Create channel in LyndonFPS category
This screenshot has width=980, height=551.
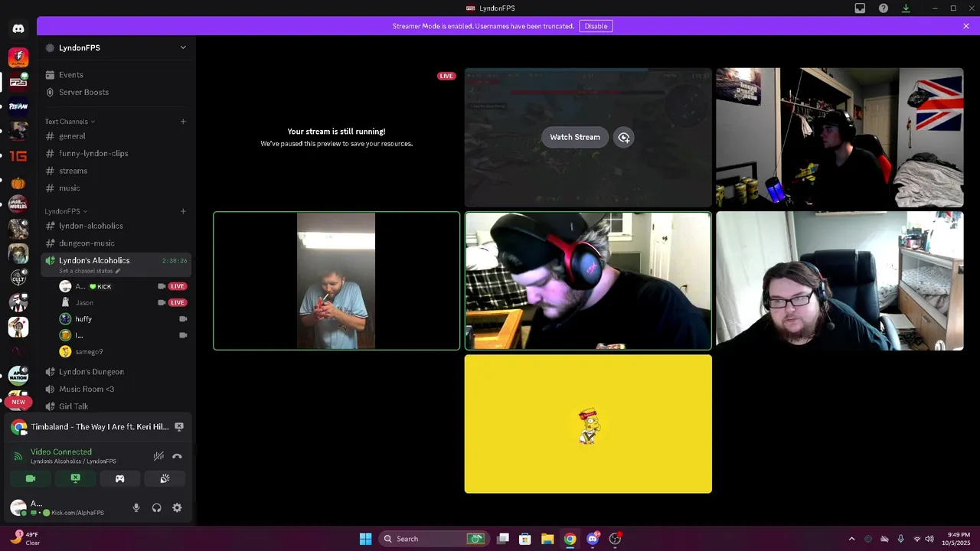click(183, 211)
